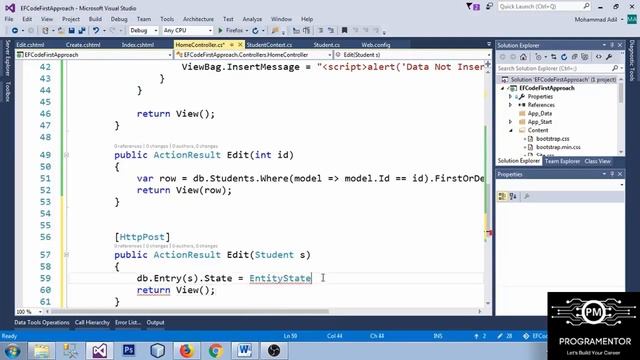Open the Call Hierarchy panel tab
Image resolution: width=640 pixels, height=360 pixels.
click(x=92, y=322)
